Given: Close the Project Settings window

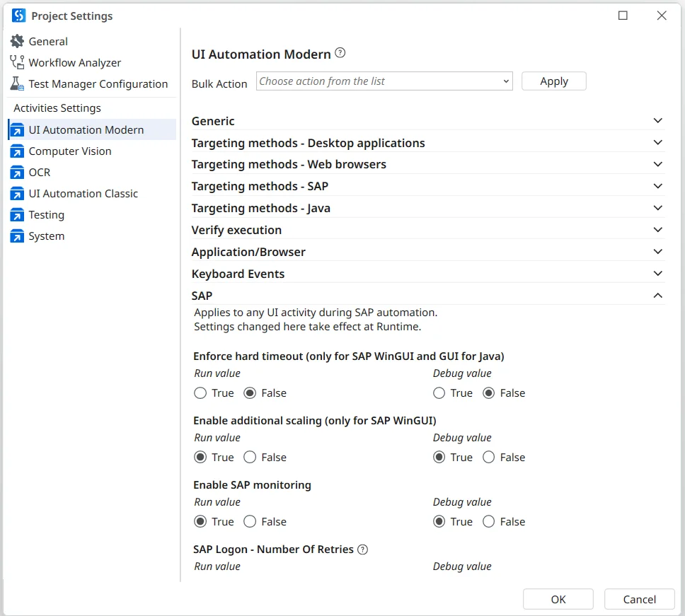Looking at the screenshot, I should coord(662,16).
